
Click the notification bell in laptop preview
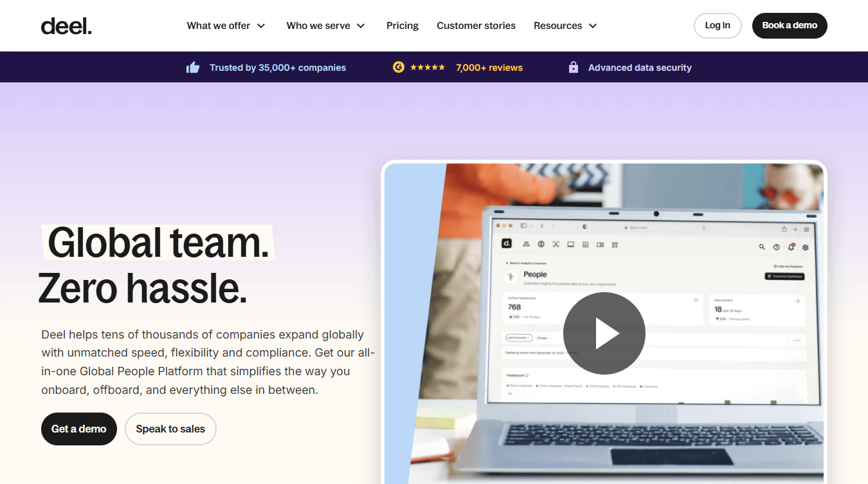click(x=791, y=247)
